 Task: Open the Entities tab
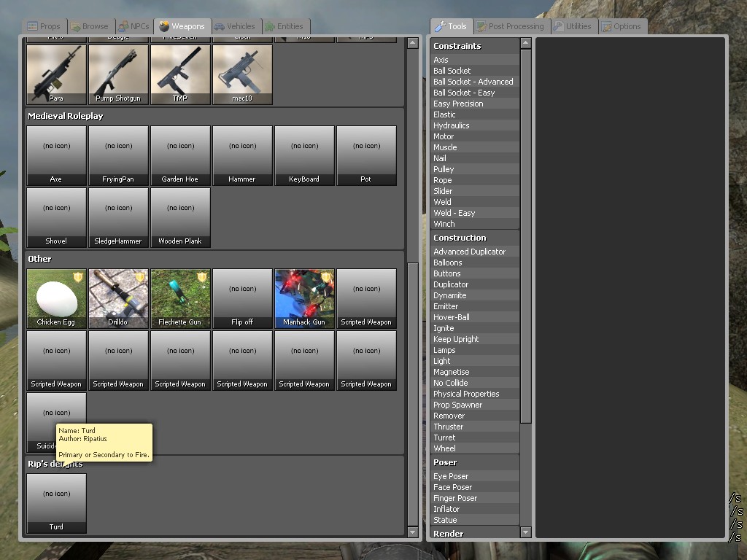(x=285, y=26)
